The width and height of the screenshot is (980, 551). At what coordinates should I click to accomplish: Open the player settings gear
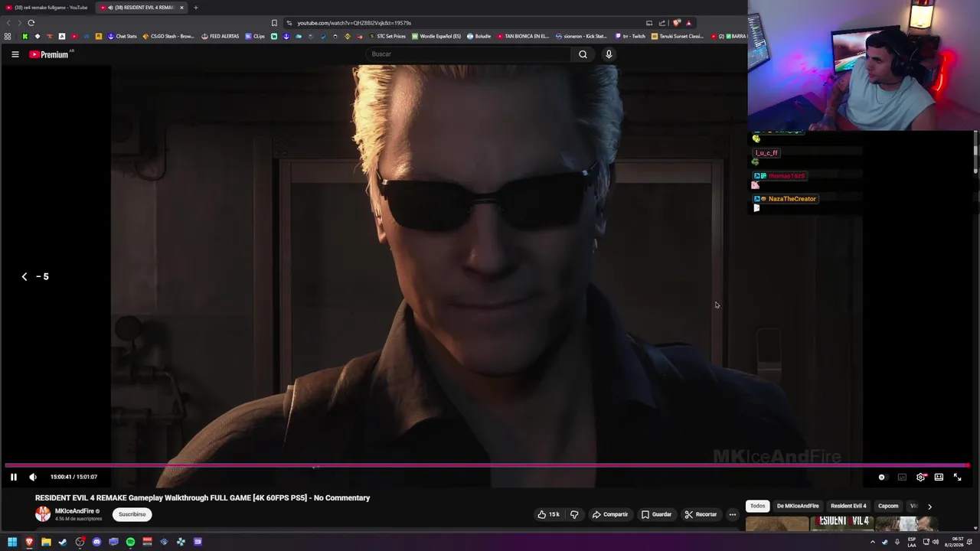click(x=920, y=477)
